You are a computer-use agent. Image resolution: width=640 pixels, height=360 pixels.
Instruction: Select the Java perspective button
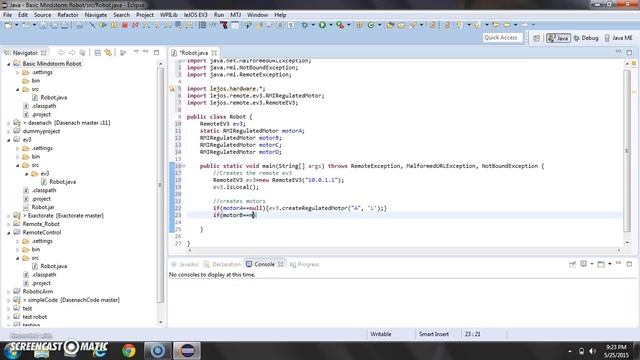558,38
